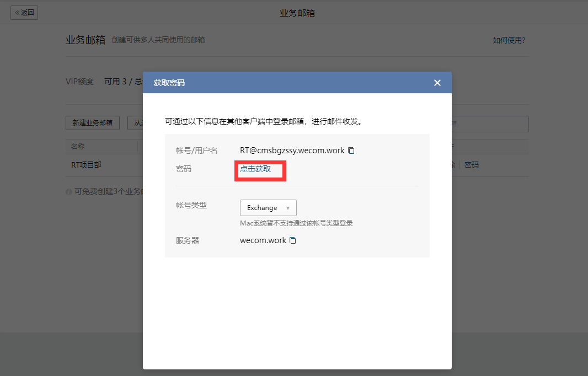Click the partially hidden button beside 新建业务邮箱
This screenshot has height=376, width=588.
point(136,123)
